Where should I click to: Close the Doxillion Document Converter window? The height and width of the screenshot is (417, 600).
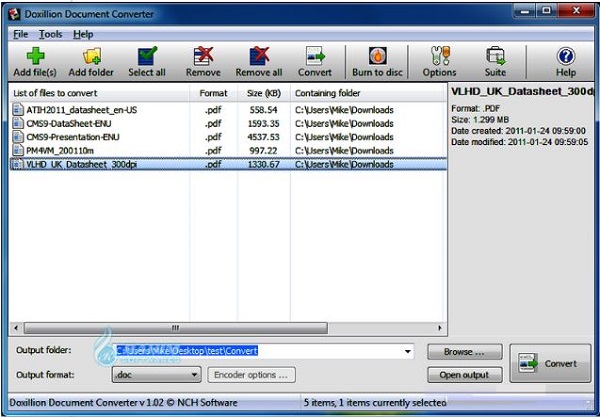(x=576, y=11)
